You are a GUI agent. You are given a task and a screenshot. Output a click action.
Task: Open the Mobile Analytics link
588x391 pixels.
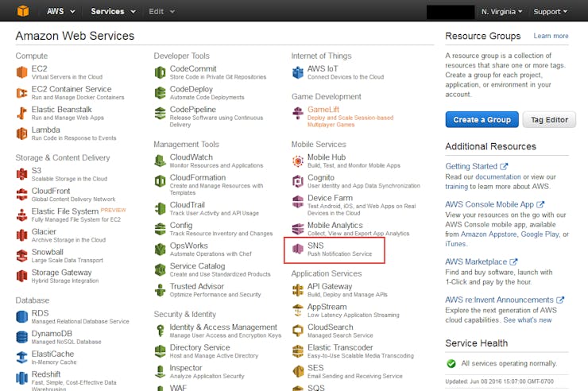(335, 225)
